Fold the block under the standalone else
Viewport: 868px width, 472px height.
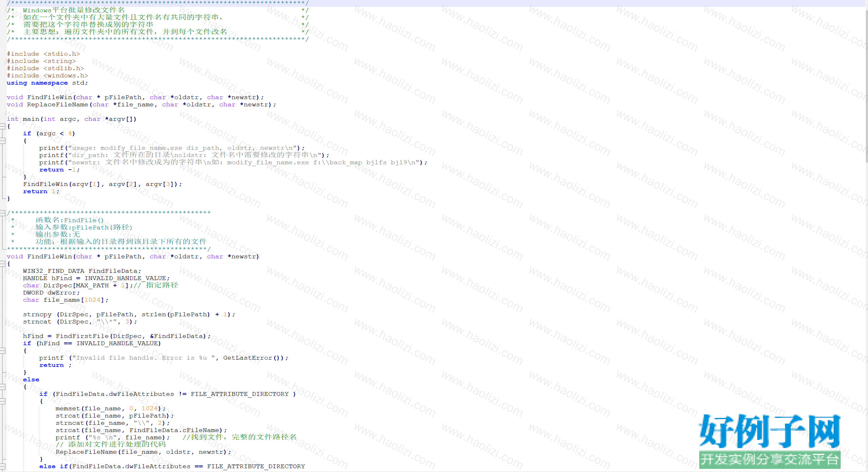(3, 387)
